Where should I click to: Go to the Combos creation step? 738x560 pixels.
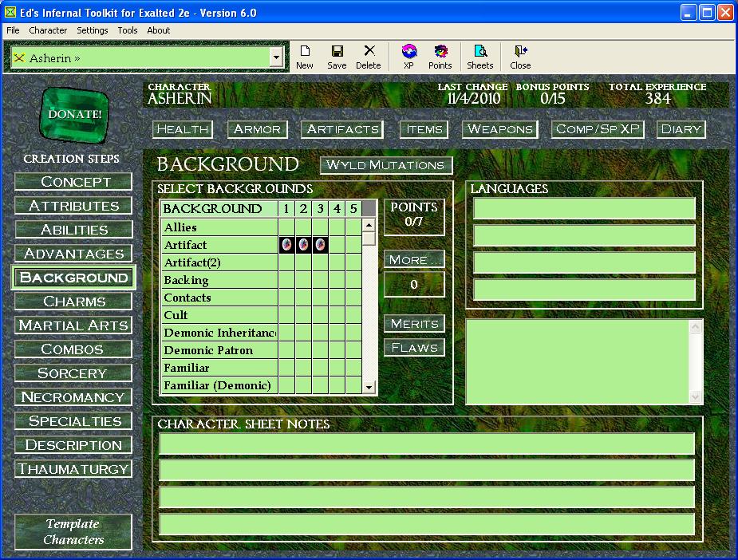pos(73,349)
